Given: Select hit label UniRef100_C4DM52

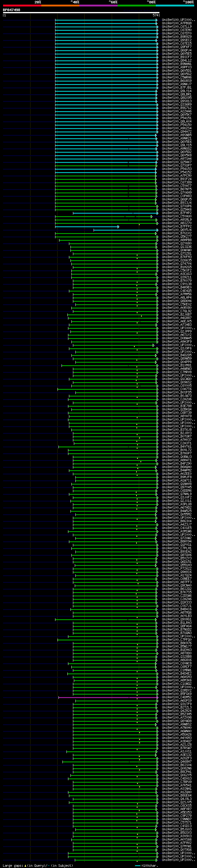Looking at the screenshot, I should [176, 697].
